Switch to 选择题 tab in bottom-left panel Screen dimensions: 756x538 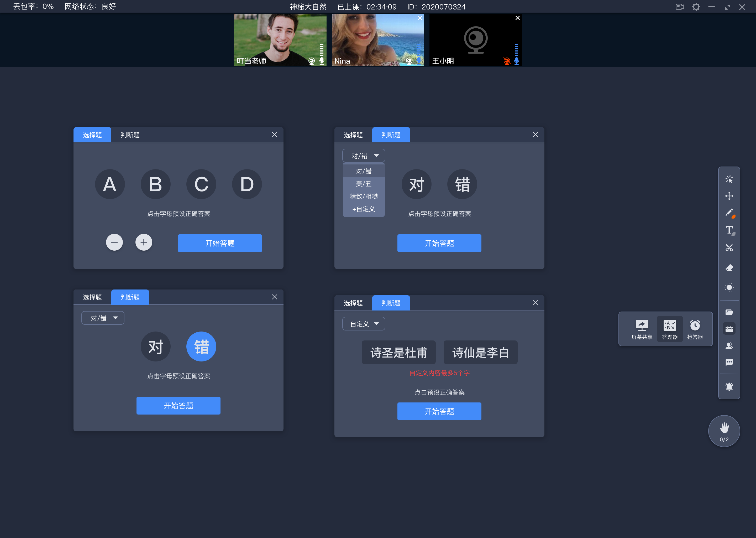(92, 297)
